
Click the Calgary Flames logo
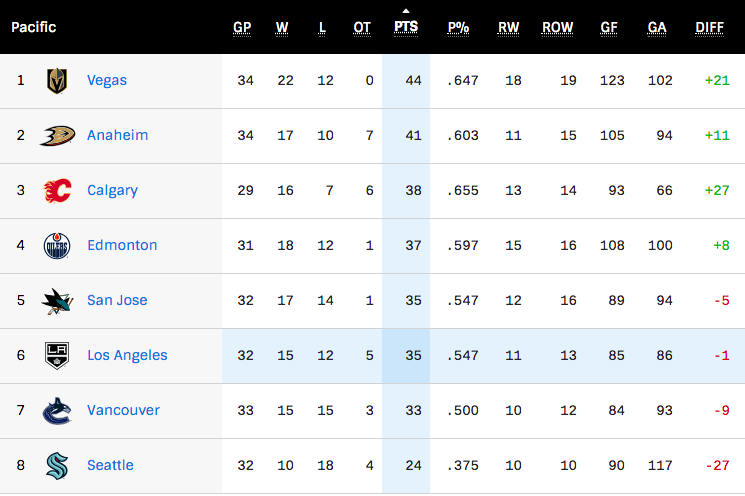click(x=57, y=191)
